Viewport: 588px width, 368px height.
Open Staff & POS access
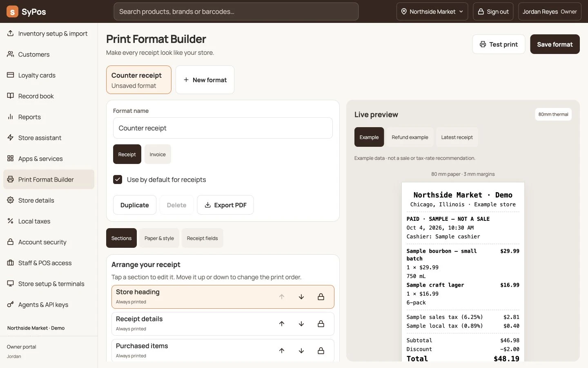tap(49, 263)
